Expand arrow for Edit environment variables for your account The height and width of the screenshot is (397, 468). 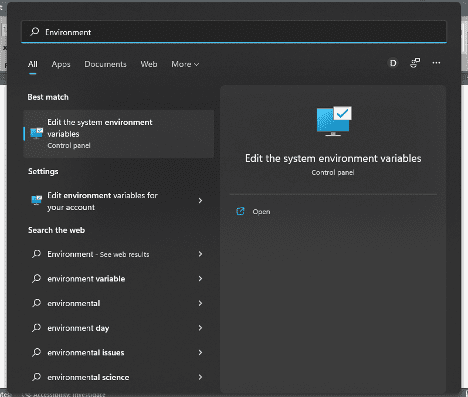[200, 201]
